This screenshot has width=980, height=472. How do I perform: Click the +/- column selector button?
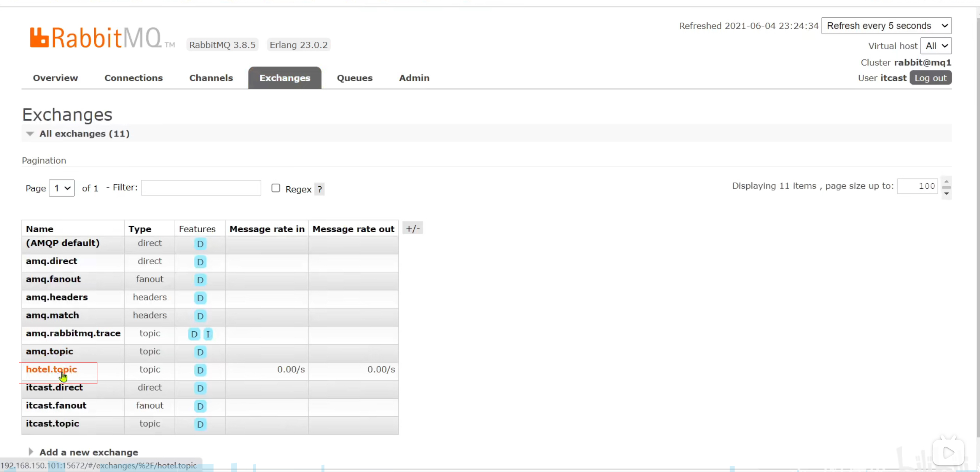tap(412, 228)
